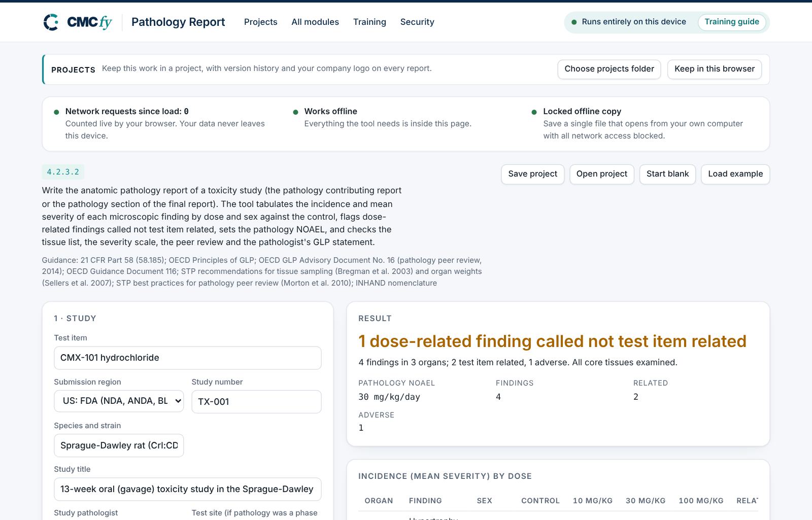This screenshot has height=520, width=812.
Task: Edit the Study number field
Action: pos(256,402)
